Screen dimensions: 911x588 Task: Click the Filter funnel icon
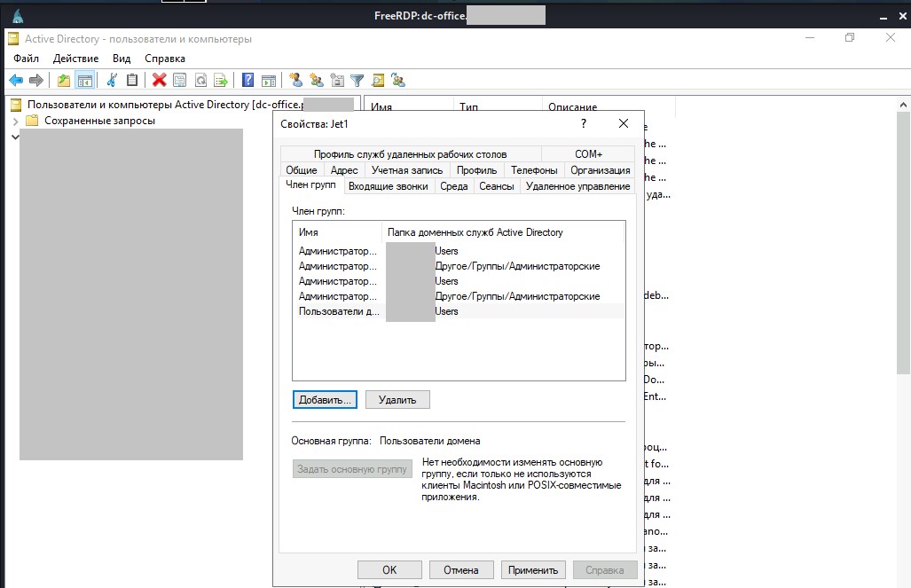click(357, 80)
